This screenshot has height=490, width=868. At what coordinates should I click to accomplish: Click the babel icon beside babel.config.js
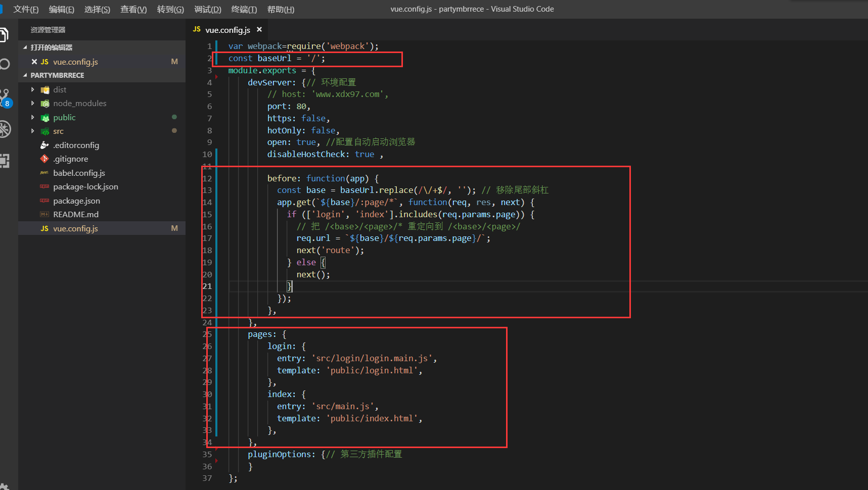pos(45,173)
